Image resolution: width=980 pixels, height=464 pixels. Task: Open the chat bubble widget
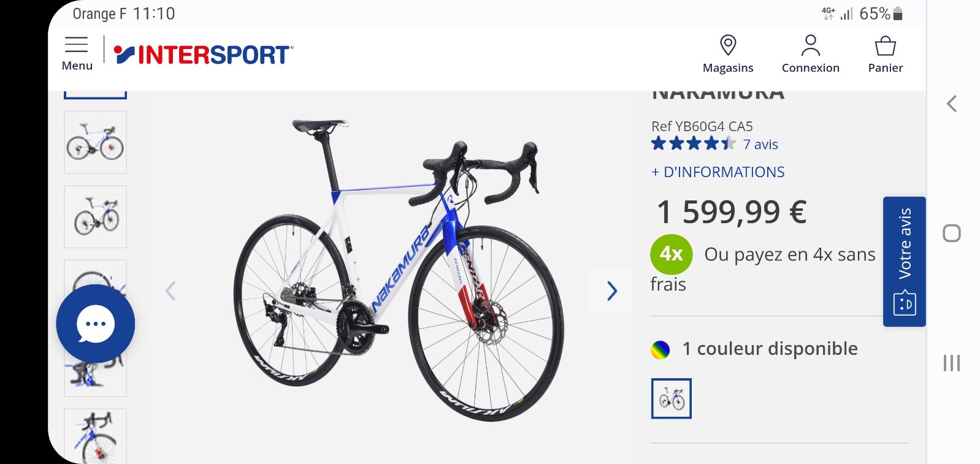click(x=96, y=324)
